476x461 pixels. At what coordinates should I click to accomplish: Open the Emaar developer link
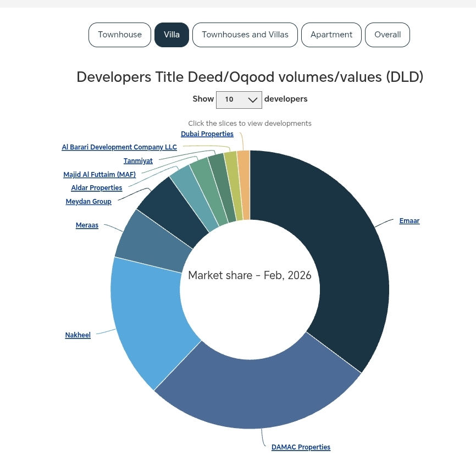[x=409, y=221]
